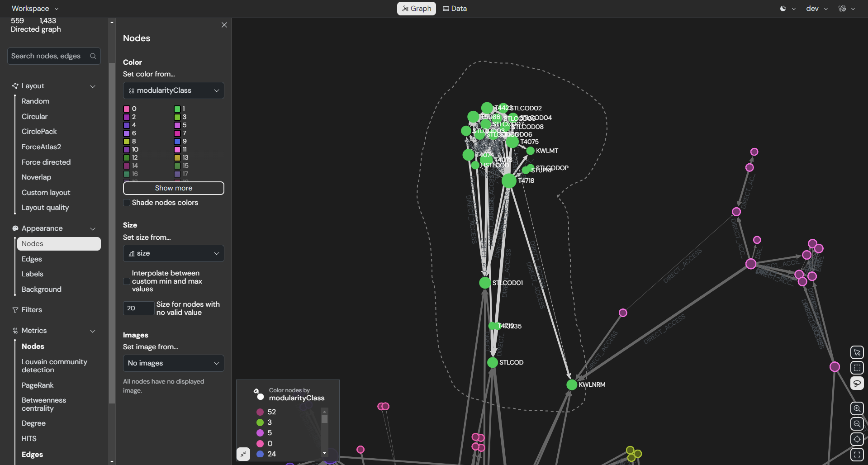Click the green KWLNRM node
This screenshot has height=465, width=868.
point(572,384)
